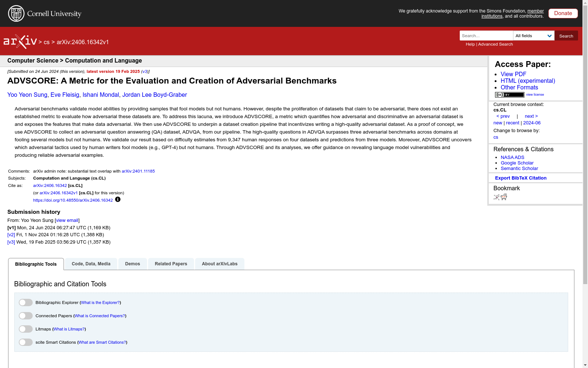The width and height of the screenshot is (588, 368).
Task: Turn on the Connected Papers toggle
Action: coord(26,316)
